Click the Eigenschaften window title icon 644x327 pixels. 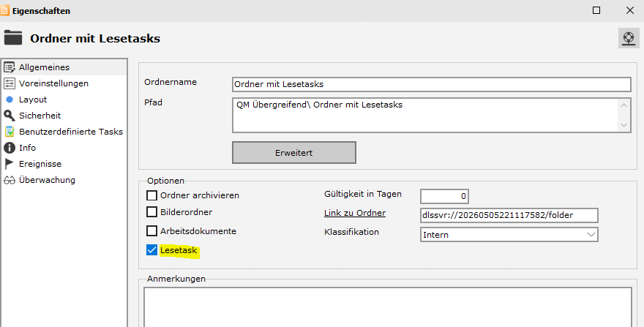4,10
